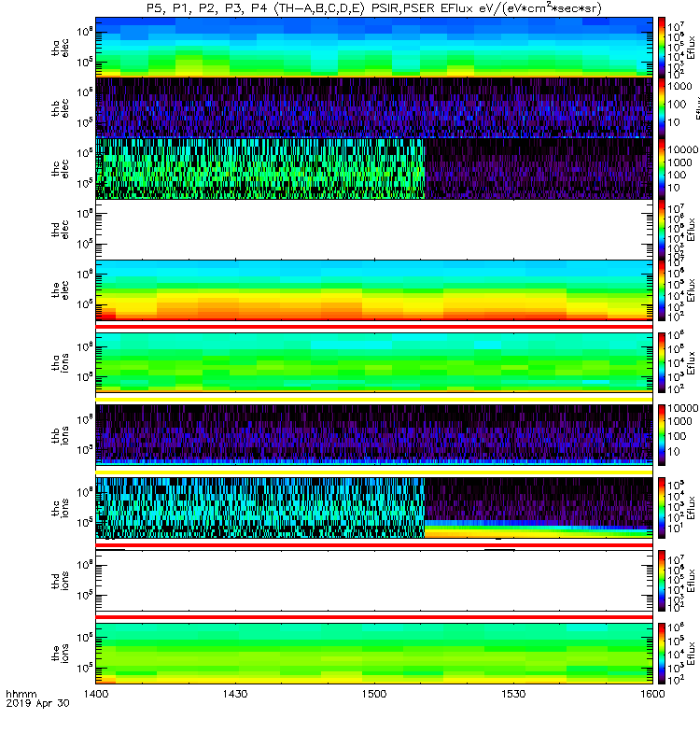Viewport: 700px width, 747px height.
Task: Click the cyan region of thc ions panel
Action: (259, 508)
